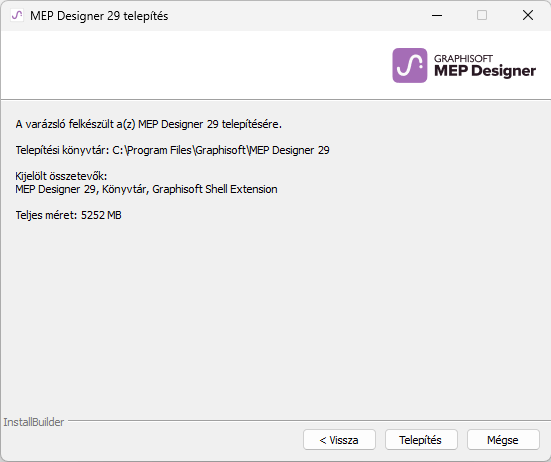The image size is (551, 462).
Task: Go back with the Vissza button
Action: [x=339, y=440]
